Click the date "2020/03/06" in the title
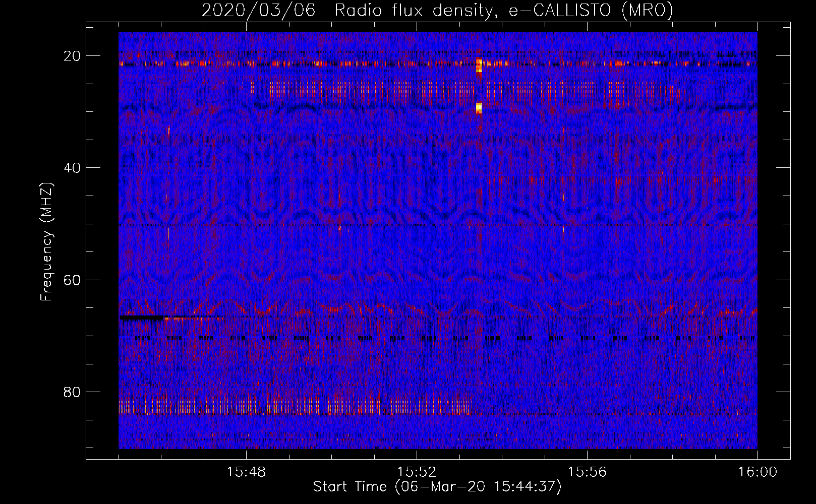The width and height of the screenshot is (816, 504). click(x=259, y=10)
